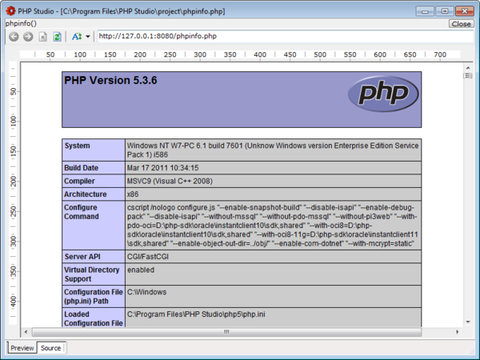Click the vertical scrollbar up arrow
The width and height of the screenshot is (480, 360).
pyautogui.click(x=468, y=68)
